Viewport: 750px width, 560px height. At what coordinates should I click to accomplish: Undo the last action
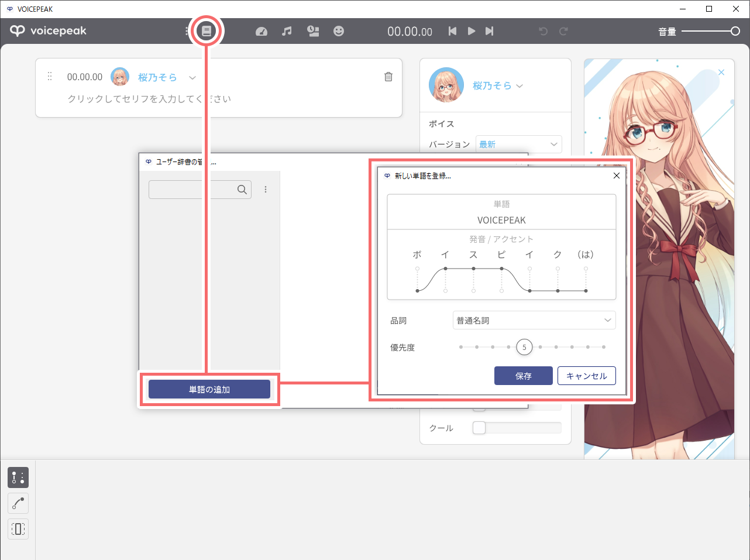pyautogui.click(x=543, y=31)
